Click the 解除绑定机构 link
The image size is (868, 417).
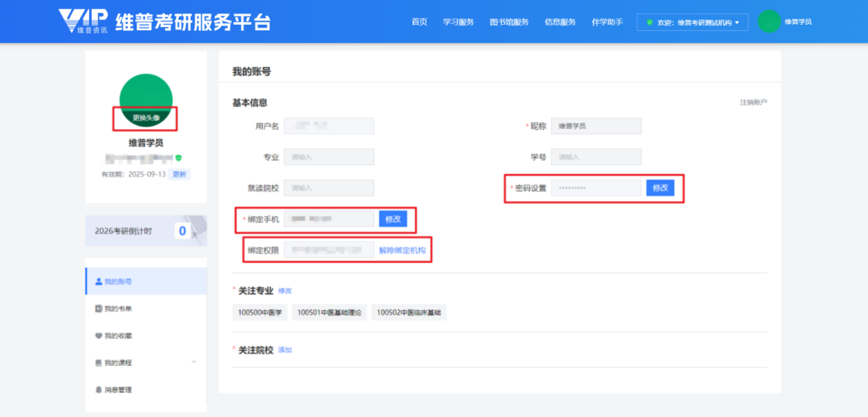(x=403, y=251)
